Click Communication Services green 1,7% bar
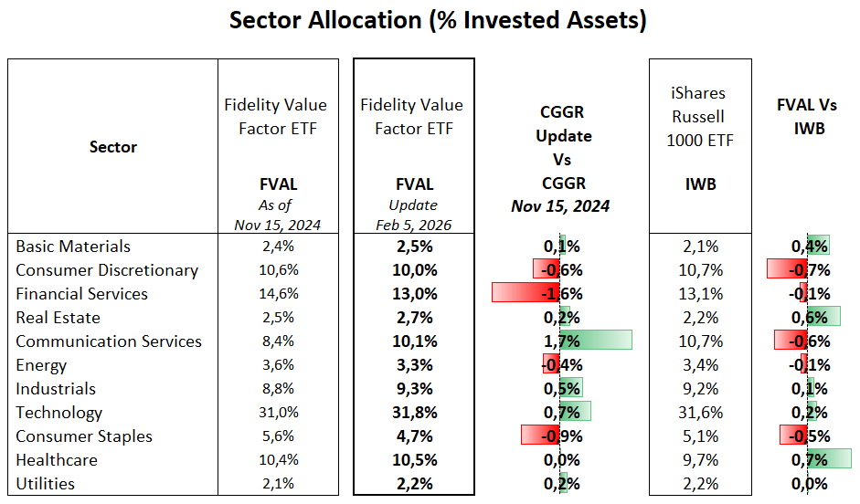The width and height of the screenshot is (860, 504). pyautogui.click(x=596, y=341)
